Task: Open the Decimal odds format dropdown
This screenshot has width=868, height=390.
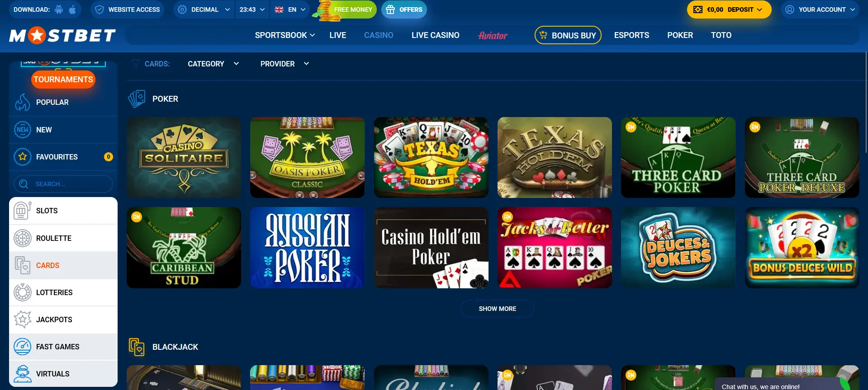Action: [x=204, y=9]
